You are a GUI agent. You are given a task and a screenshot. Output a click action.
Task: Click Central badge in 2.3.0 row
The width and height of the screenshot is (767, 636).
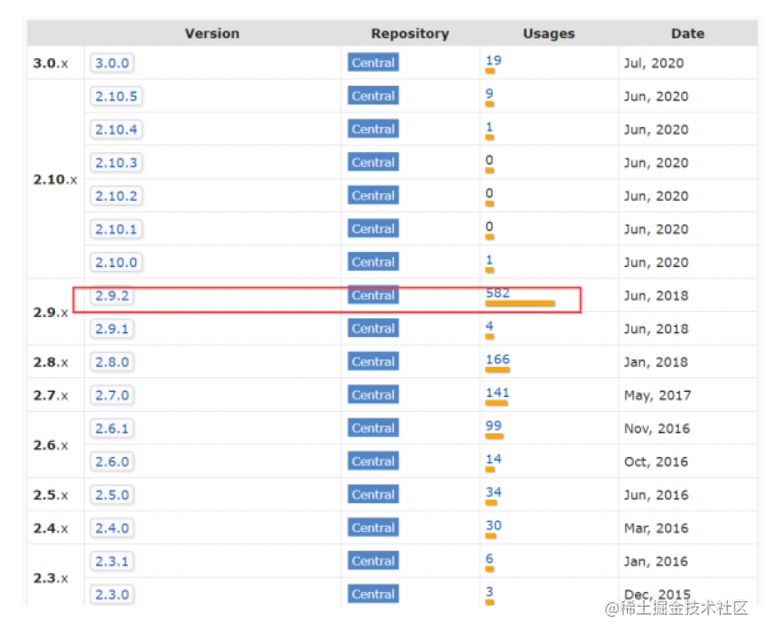(x=373, y=594)
